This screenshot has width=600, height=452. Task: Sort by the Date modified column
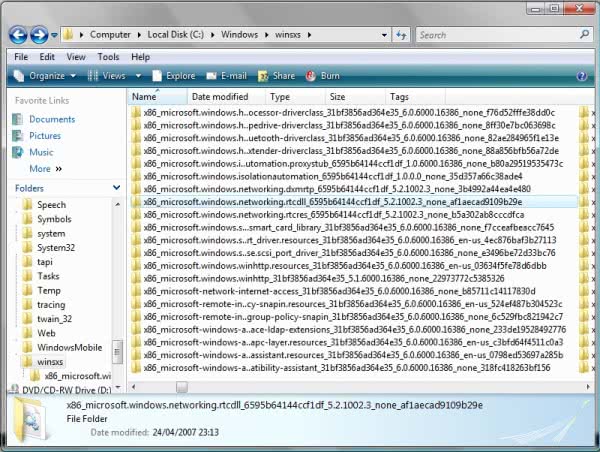(226, 97)
